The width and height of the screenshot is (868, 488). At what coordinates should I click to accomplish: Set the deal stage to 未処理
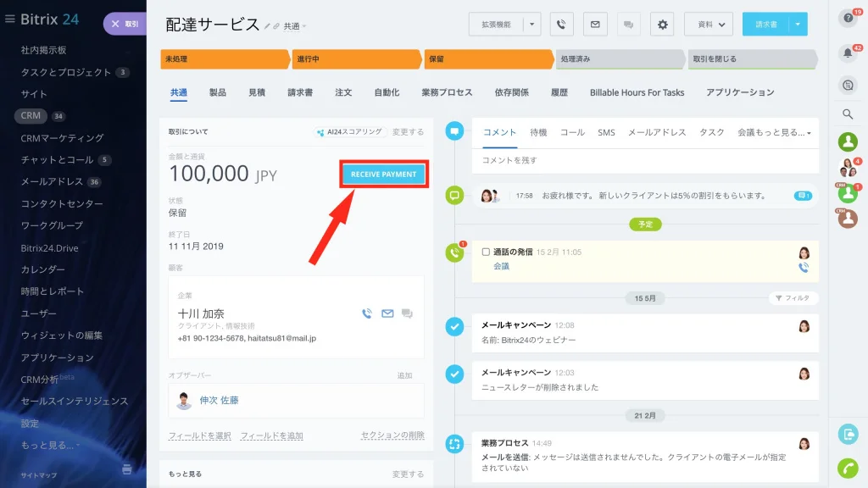point(224,59)
